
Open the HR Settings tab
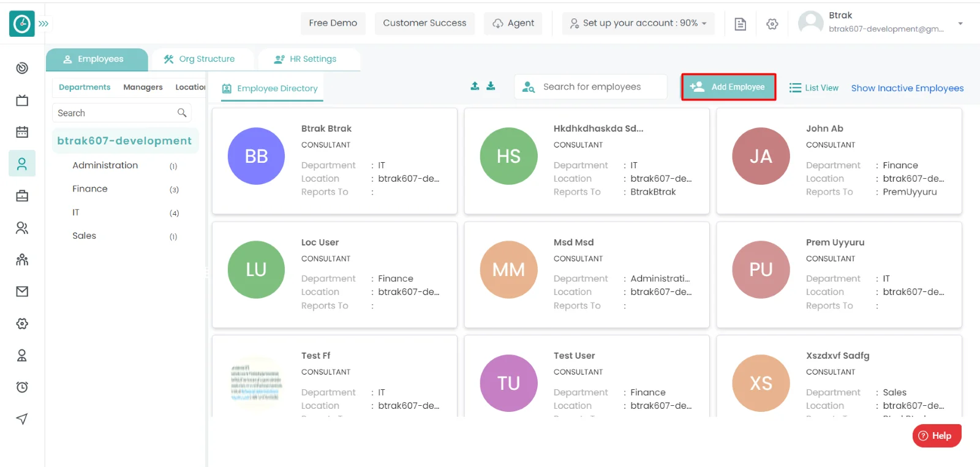tap(305, 59)
